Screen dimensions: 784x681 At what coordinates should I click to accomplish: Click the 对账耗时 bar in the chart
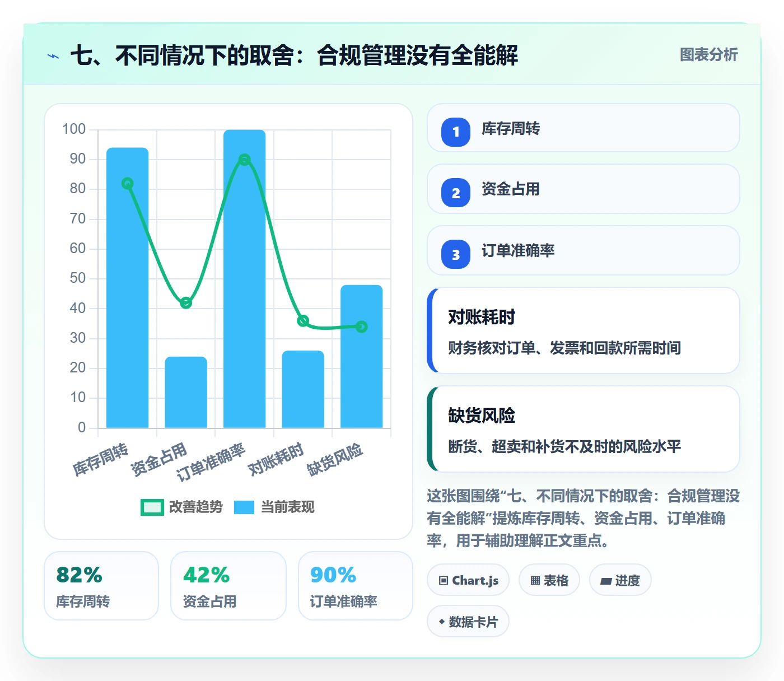pyautogui.click(x=303, y=389)
